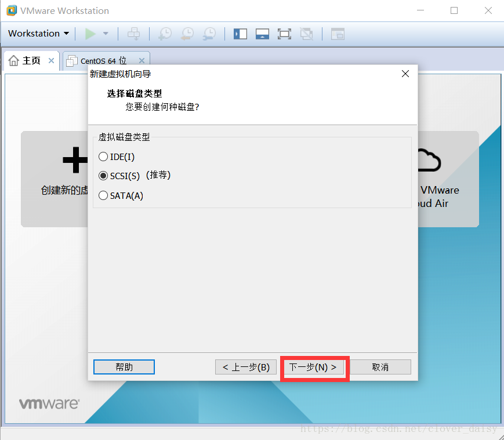Enter full screen mode icon
This screenshot has height=440, width=504.
coord(284,34)
